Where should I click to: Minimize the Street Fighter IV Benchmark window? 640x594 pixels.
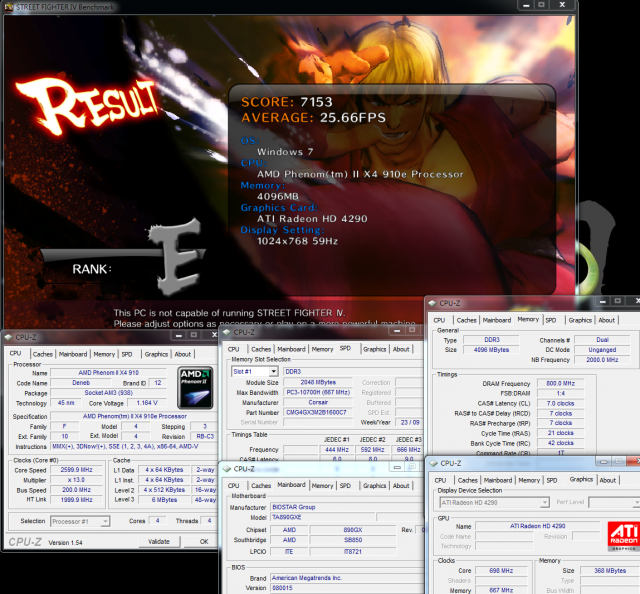526,5
